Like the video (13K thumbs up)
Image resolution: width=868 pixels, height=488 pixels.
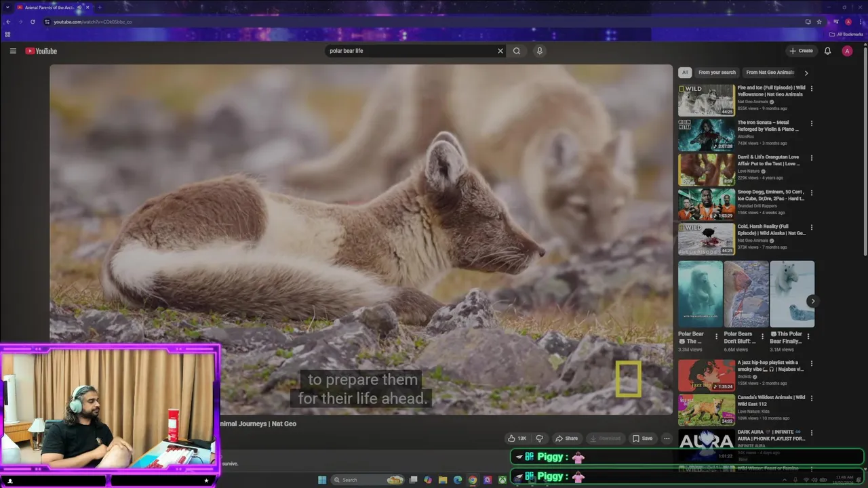tap(517, 439)
